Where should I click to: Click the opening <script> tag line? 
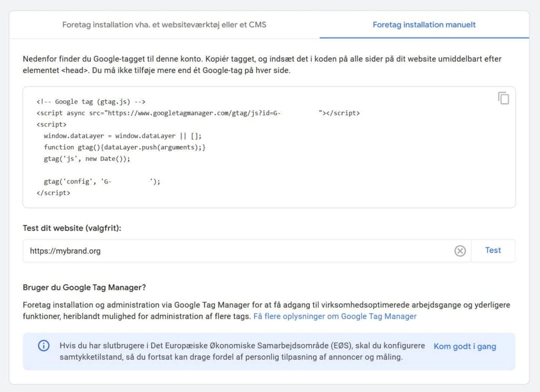click(52, 125)
